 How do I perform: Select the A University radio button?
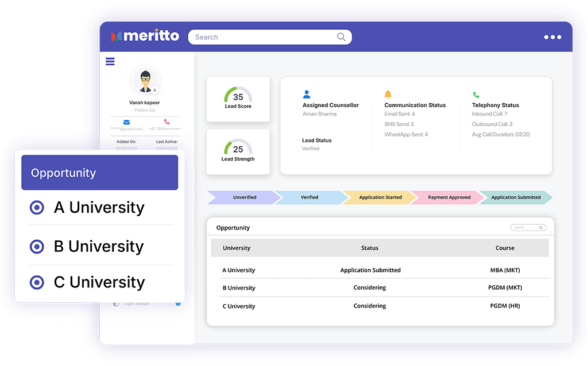(37, 208)
